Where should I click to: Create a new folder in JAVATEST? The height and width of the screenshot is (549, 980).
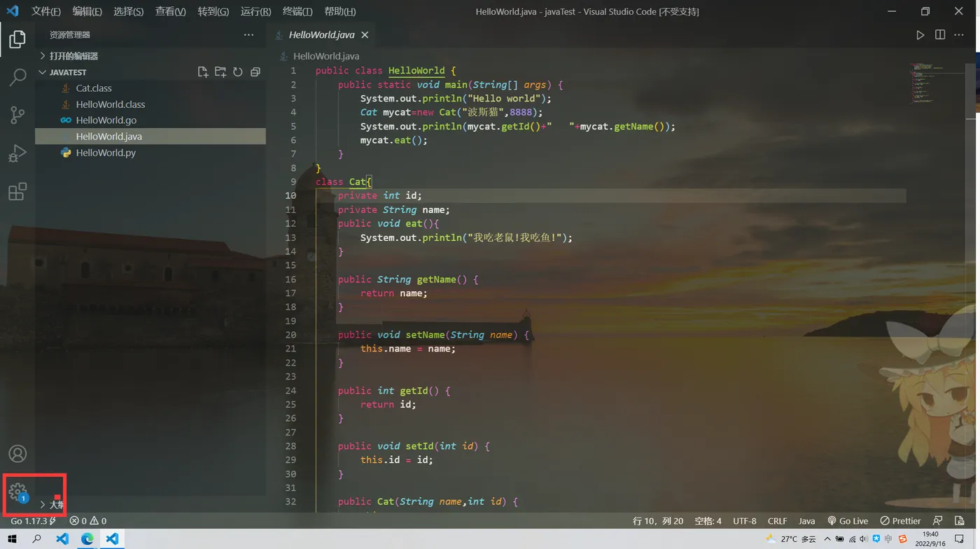click(x=220, y=72)
